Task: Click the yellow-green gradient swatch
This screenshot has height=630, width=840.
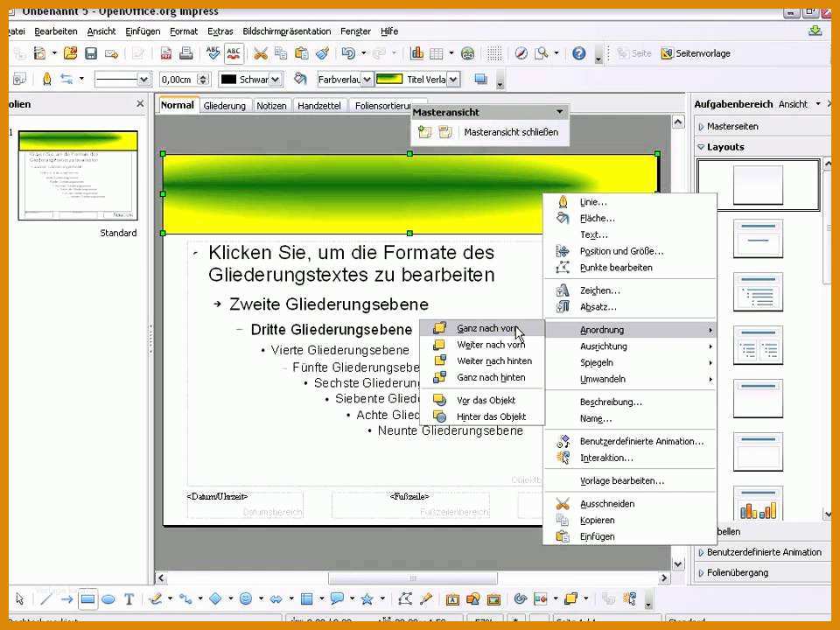Action: coord(389,80)
